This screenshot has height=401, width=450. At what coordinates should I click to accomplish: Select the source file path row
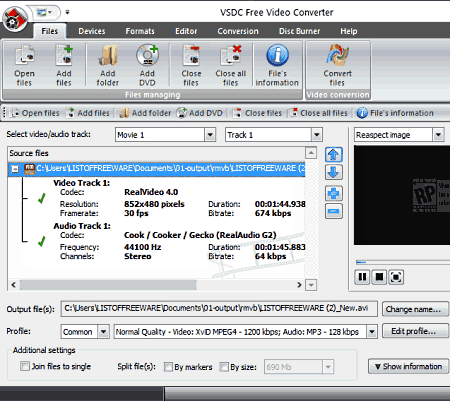[x=157, y=168]
